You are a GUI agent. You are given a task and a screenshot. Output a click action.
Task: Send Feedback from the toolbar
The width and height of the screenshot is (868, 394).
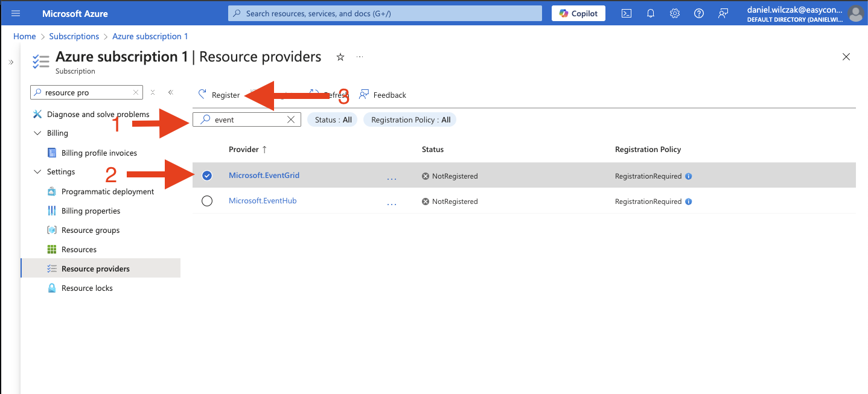pos(383,95)
